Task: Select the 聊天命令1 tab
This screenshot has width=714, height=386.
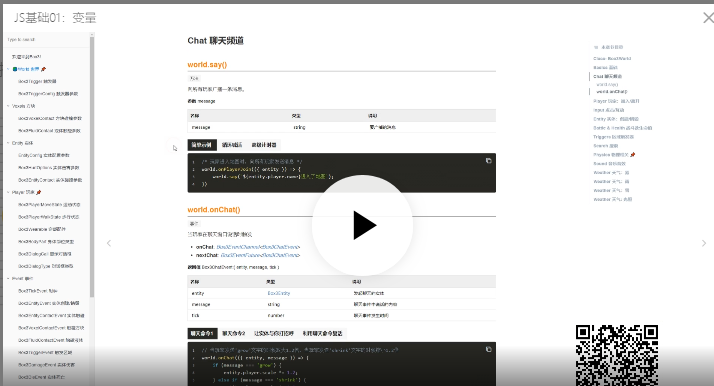Action: [x=202, y=333]
